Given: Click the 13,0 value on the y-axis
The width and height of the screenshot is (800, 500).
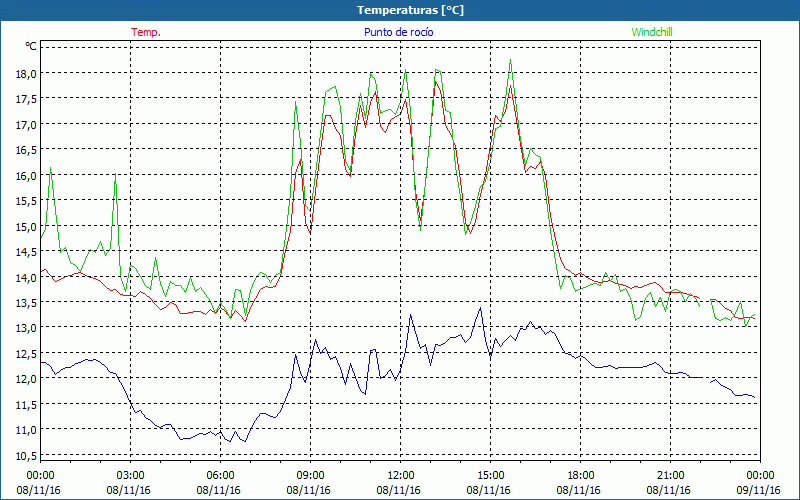Looking at the screenshot, I should (x=26, y=328).
